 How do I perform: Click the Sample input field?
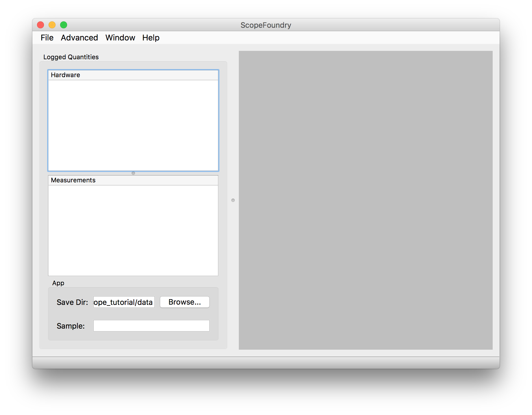pos(151,326)
